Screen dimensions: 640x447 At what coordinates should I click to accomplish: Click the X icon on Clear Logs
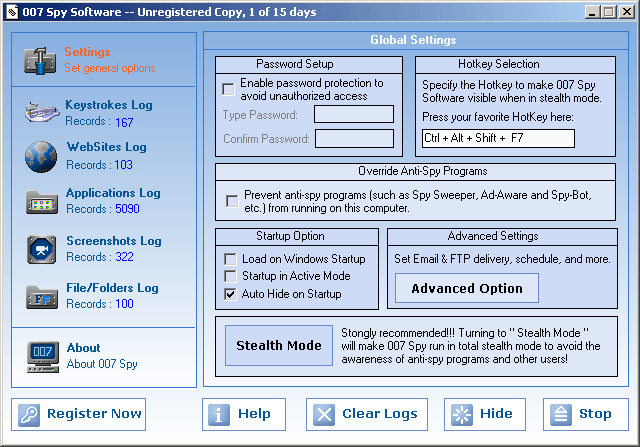[324, 415]
